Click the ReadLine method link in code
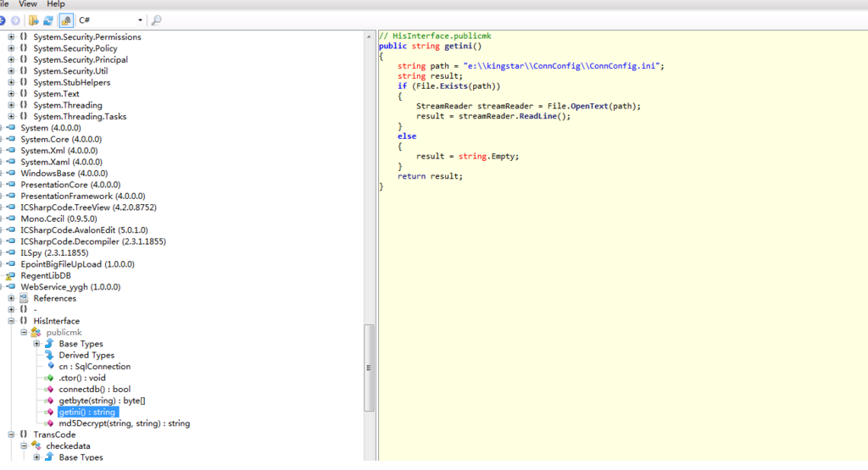 pyautogui.click(x=538, y=116)
